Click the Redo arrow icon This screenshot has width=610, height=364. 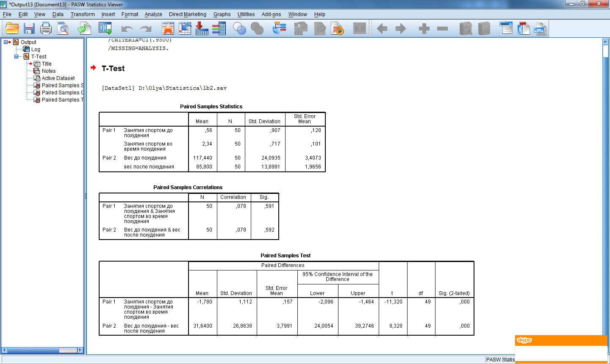pos(146,29)
